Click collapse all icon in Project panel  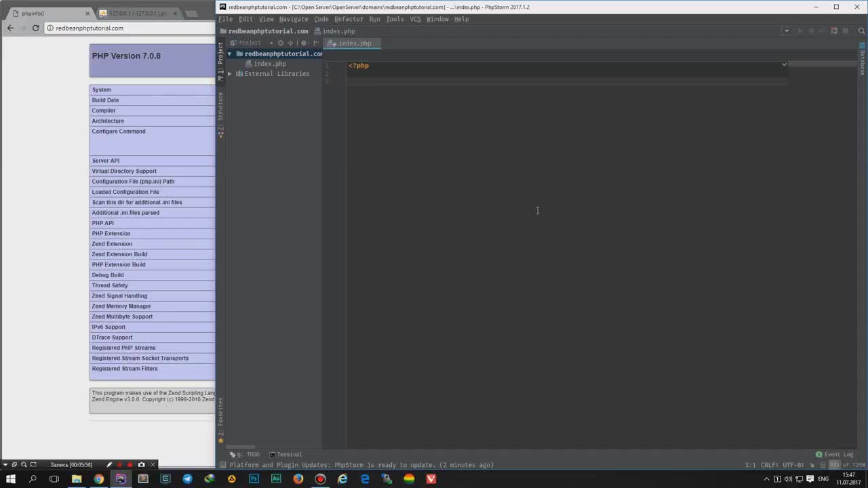pyautogui.click(x=290, y=43)
